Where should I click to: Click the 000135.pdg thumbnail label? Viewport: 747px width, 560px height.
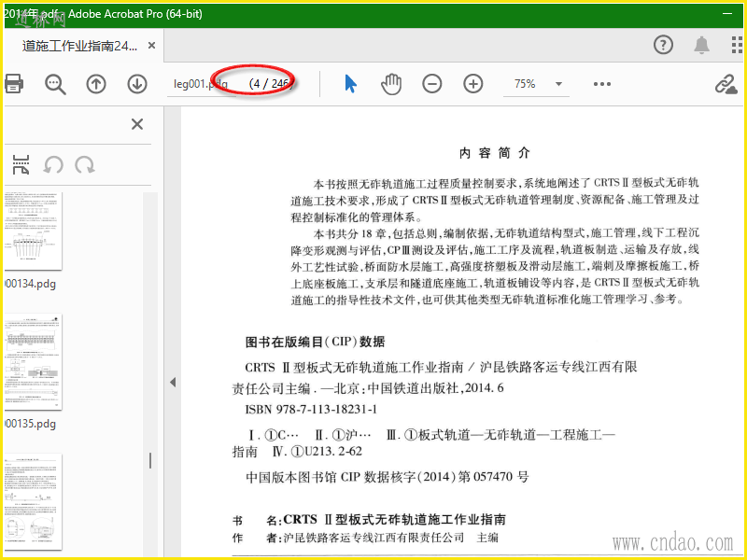[30, 424]
